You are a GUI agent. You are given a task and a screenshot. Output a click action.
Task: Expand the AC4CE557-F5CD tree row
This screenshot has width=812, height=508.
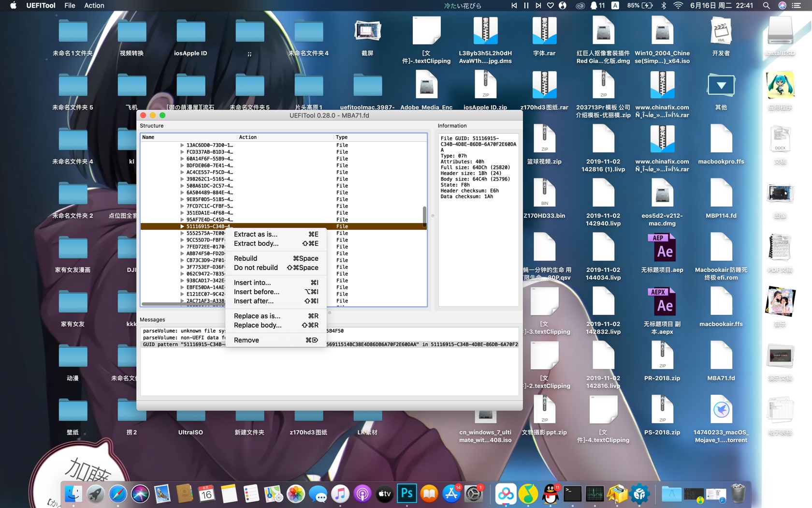point(182,172)
